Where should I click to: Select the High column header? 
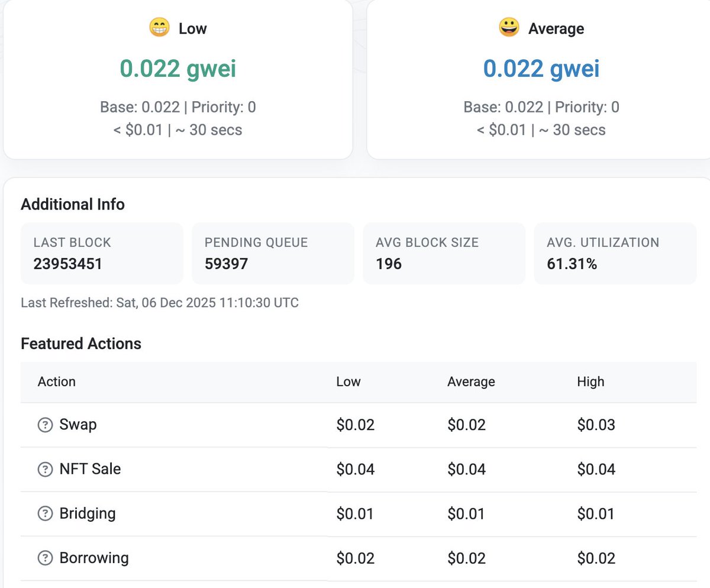click(590, 382)
